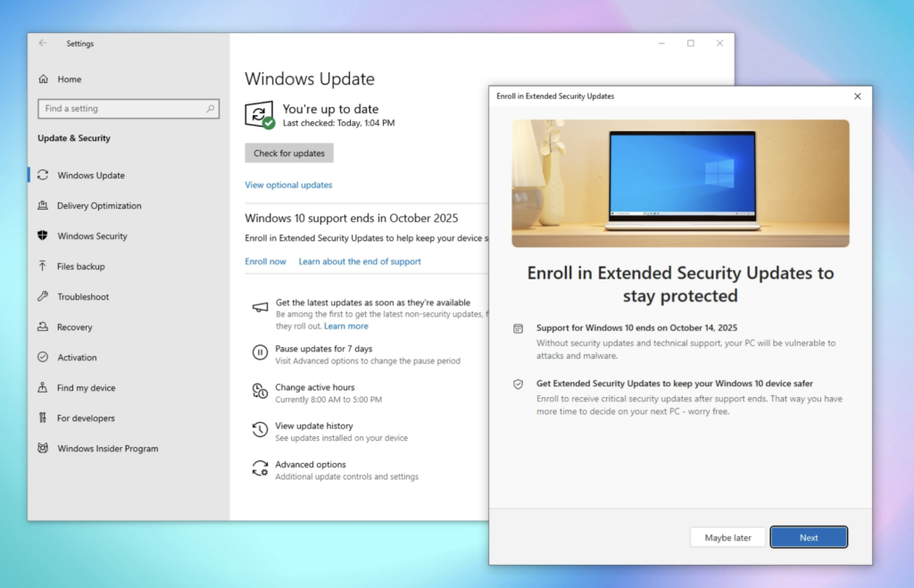Click the Troubleshoot wrench icon

click(x=43, y=296)
